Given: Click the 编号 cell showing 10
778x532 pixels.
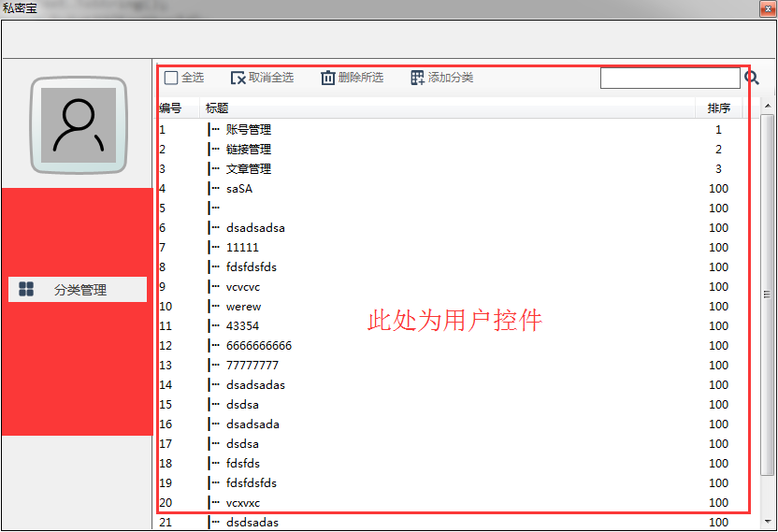Looking at the screenshot, I should [x=166, y=307].
